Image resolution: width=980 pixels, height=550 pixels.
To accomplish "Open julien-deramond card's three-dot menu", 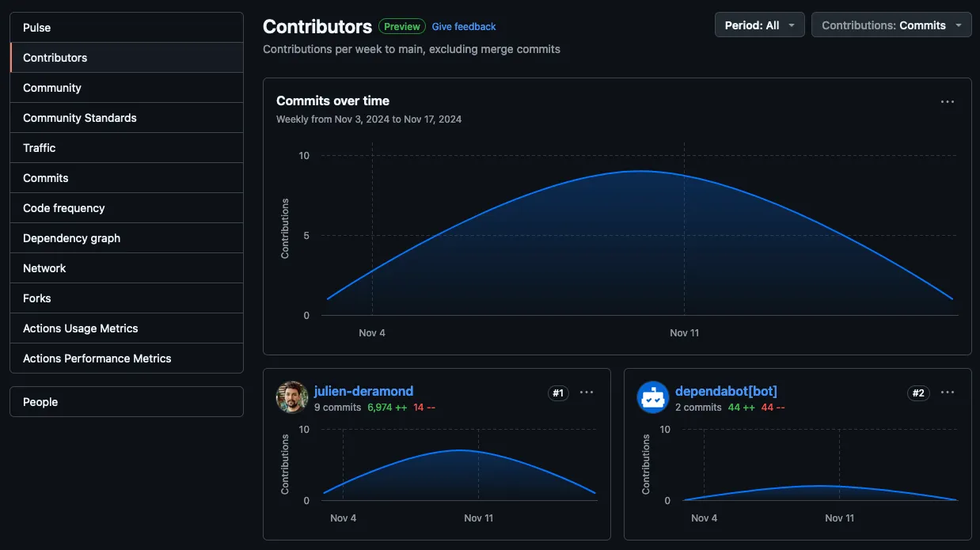I will [x=587, y=393].
